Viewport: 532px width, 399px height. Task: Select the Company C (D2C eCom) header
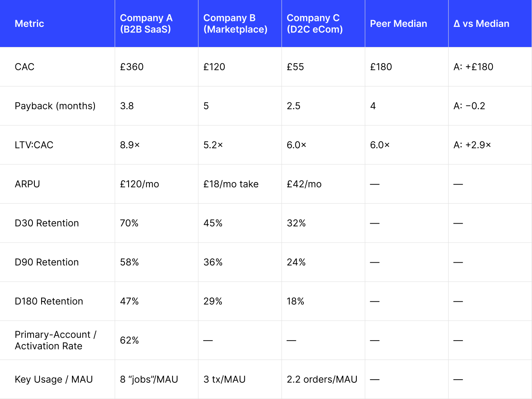(314, 24)
